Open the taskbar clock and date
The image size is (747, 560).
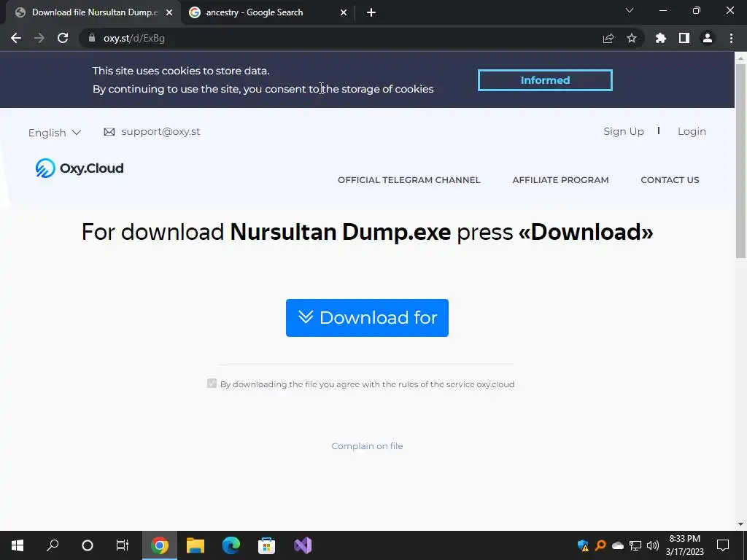click(684, 545)
